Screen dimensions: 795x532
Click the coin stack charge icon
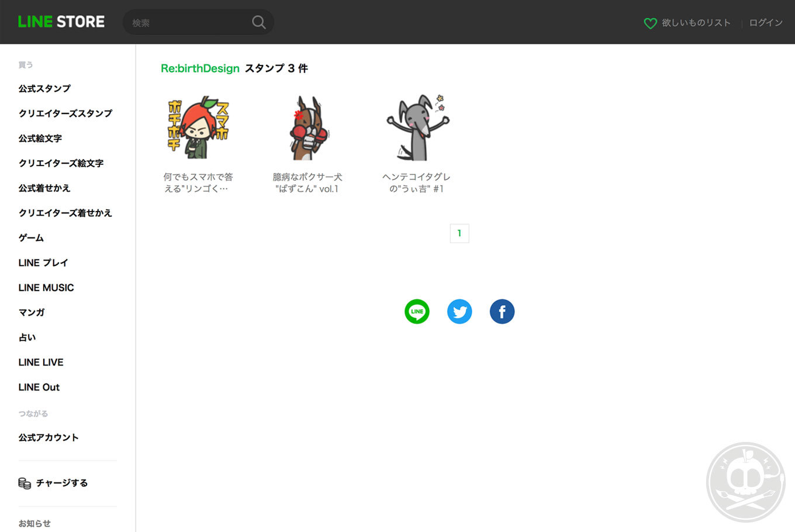tap(25, 483)
